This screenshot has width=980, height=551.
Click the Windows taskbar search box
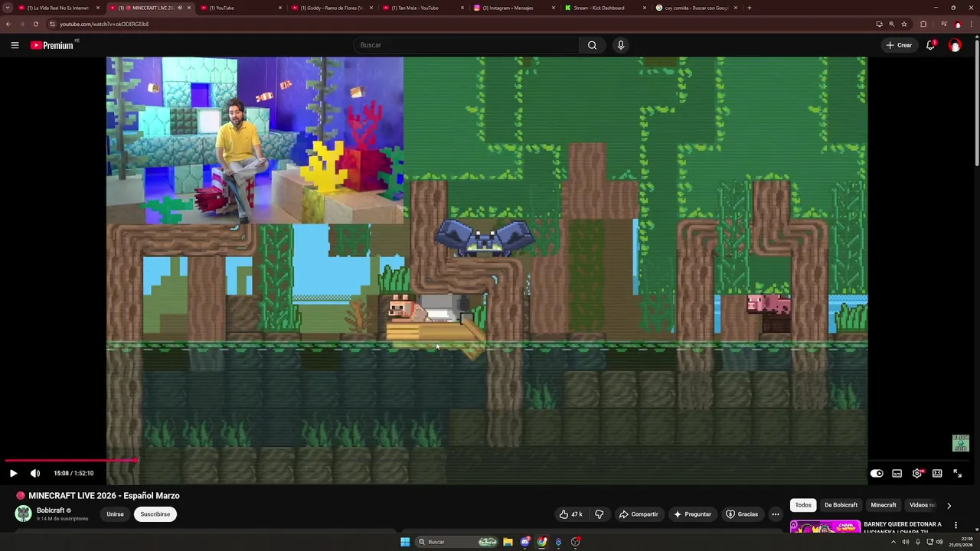tap(456, 542)
